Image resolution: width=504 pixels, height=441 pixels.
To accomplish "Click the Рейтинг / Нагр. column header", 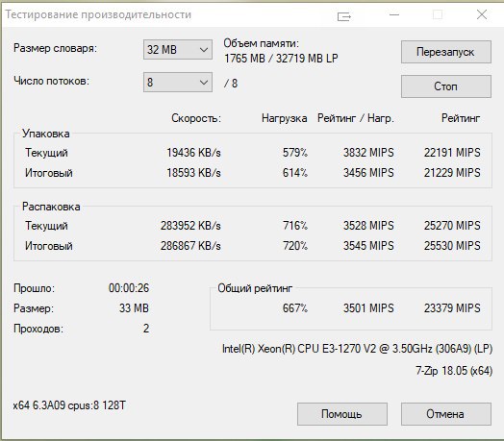I will click(356, 118).
